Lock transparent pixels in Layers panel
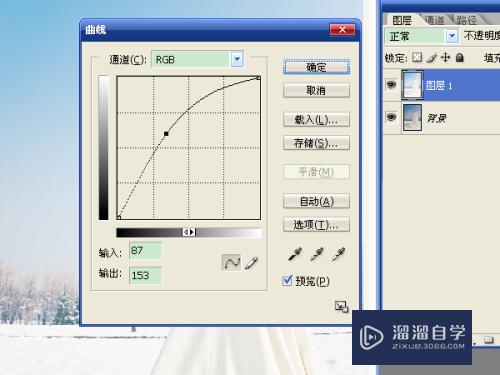 click(417, 58)
